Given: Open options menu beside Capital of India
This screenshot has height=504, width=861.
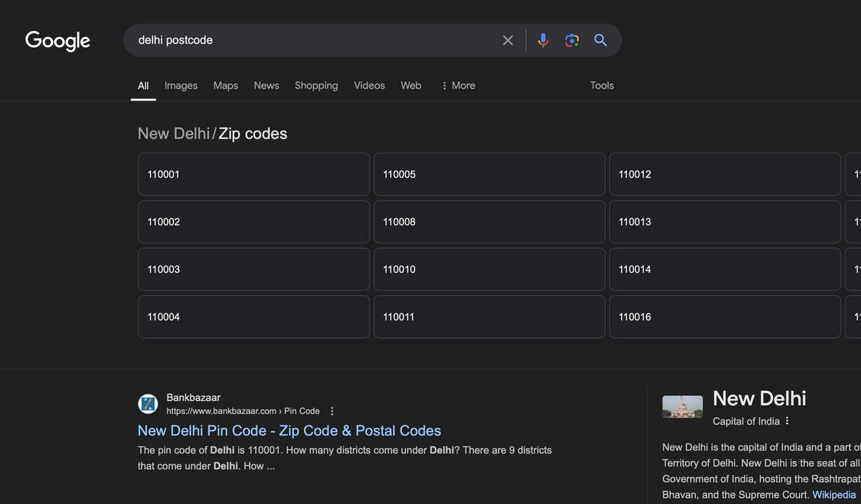Looking at the screenshot, I should pyautogui.click(x=787, y=421).
